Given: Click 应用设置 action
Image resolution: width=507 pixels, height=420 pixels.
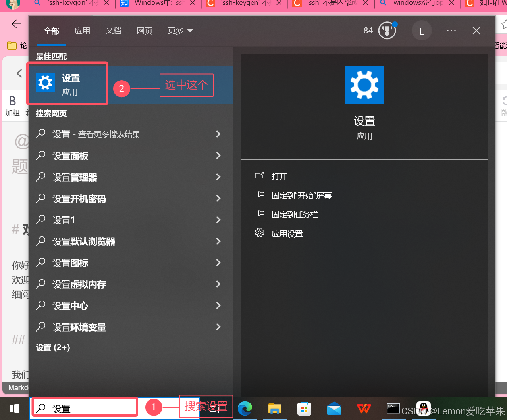Looking at the screenshot, I should tap(287, 233).
